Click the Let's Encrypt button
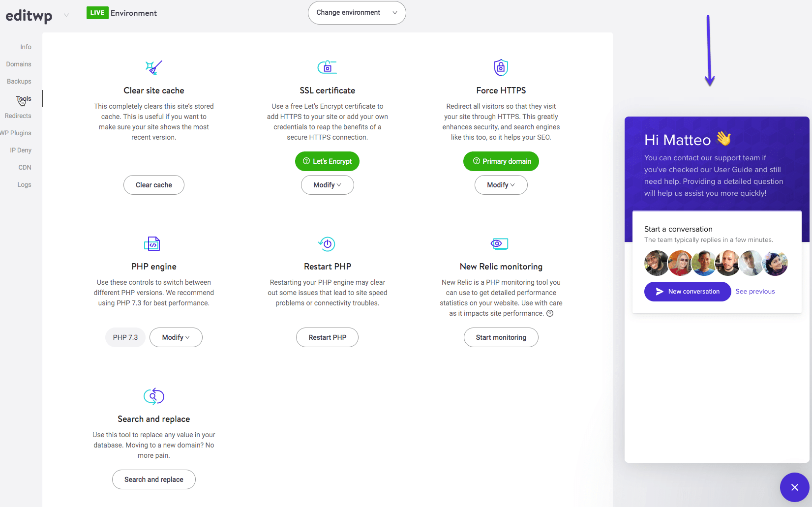Image resolution: width=812 pixels, height=507 pixels. [327, 161]
